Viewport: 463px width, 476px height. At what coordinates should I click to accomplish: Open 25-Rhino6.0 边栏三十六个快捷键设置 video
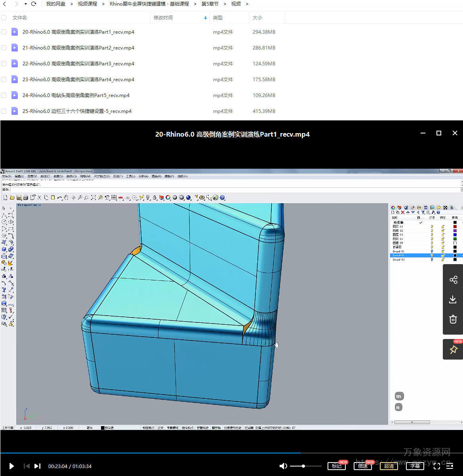click(77, 111)
